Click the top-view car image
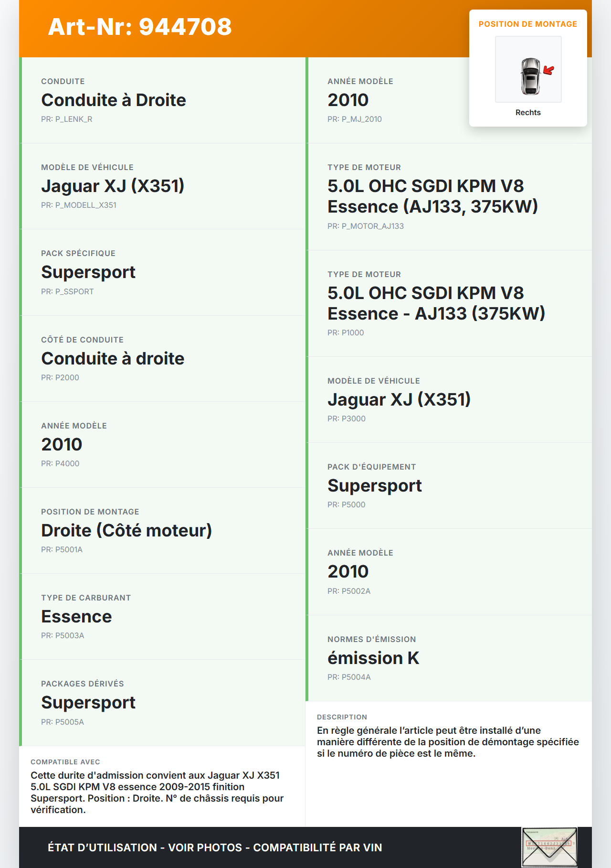The image size is (611, 868). pos(530,76)
